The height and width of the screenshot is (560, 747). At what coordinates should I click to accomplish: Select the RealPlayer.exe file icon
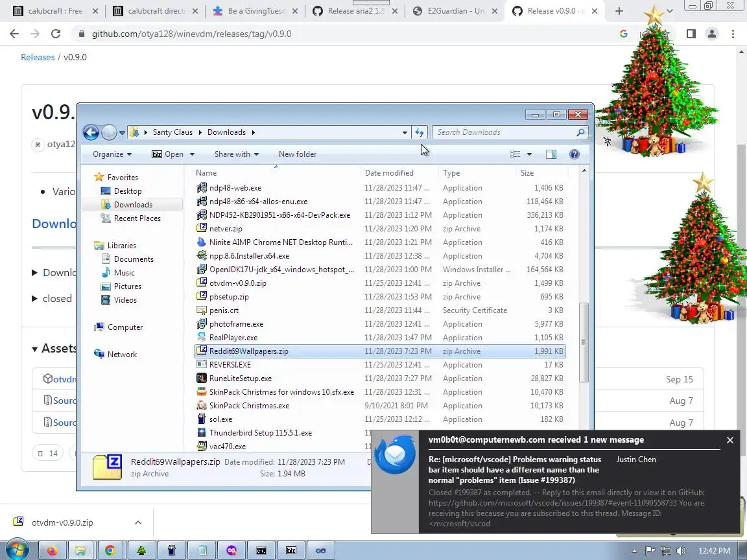pos(202,338)
